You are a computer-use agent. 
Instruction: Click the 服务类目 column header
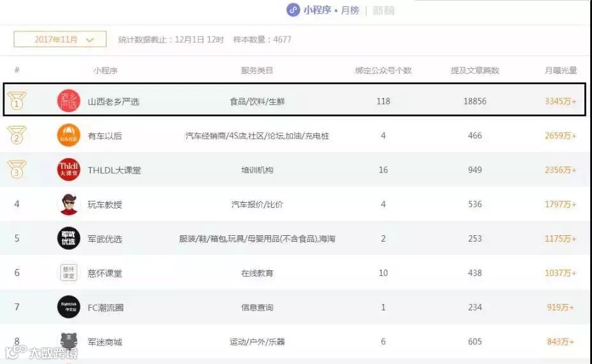(x=256, y=71)
